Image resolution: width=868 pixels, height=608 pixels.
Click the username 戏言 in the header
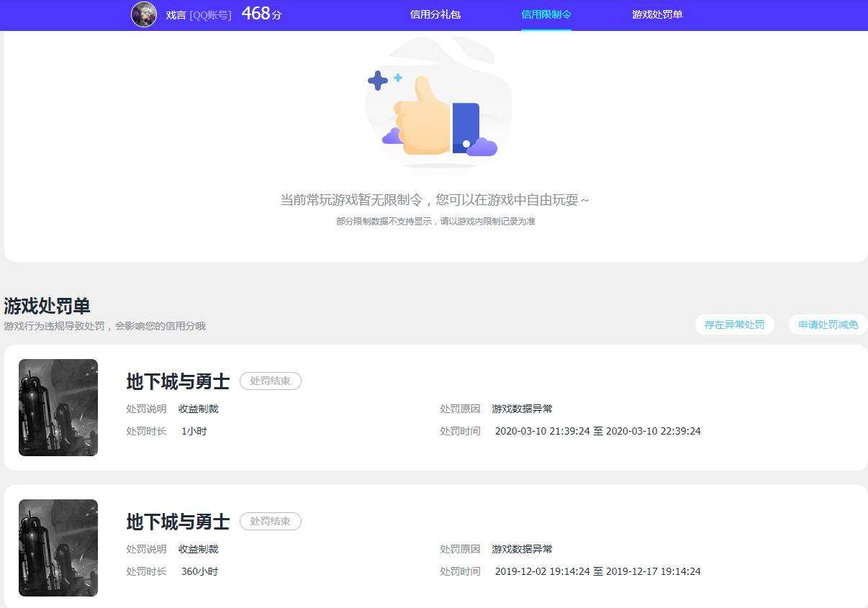(176, 14)
